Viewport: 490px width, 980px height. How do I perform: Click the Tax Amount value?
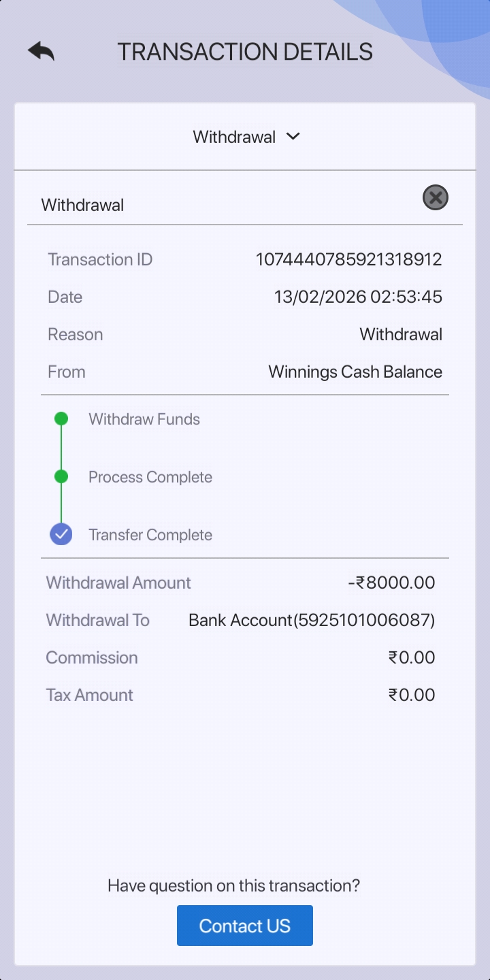tap(412, 695)
